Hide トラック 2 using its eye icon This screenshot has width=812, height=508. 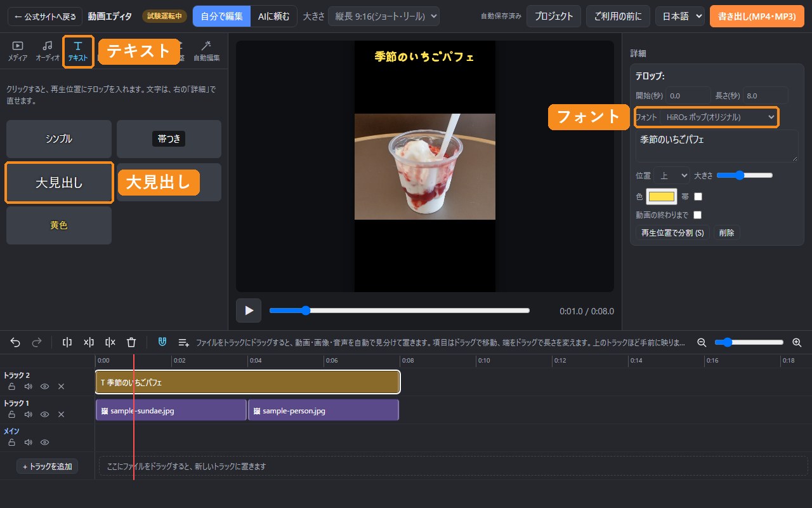point(44,386)
